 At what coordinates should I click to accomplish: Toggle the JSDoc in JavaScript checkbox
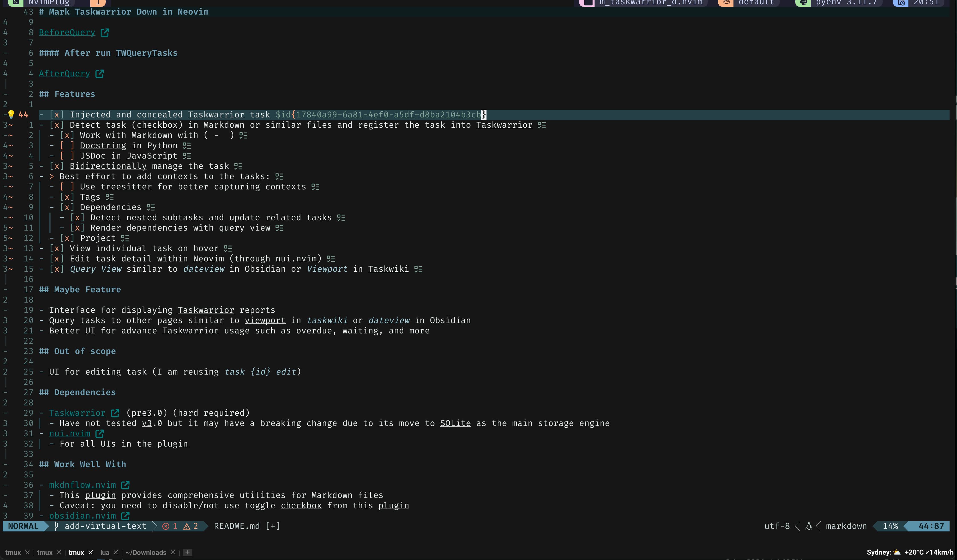point(67,156)
